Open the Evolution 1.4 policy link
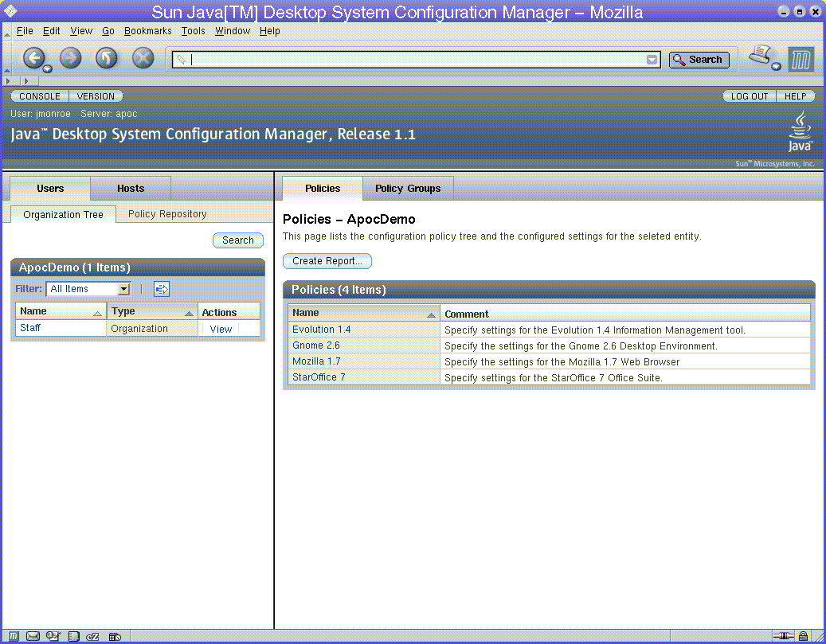The height and width of the screenshot is (644, 826). [x=321, y=329]
